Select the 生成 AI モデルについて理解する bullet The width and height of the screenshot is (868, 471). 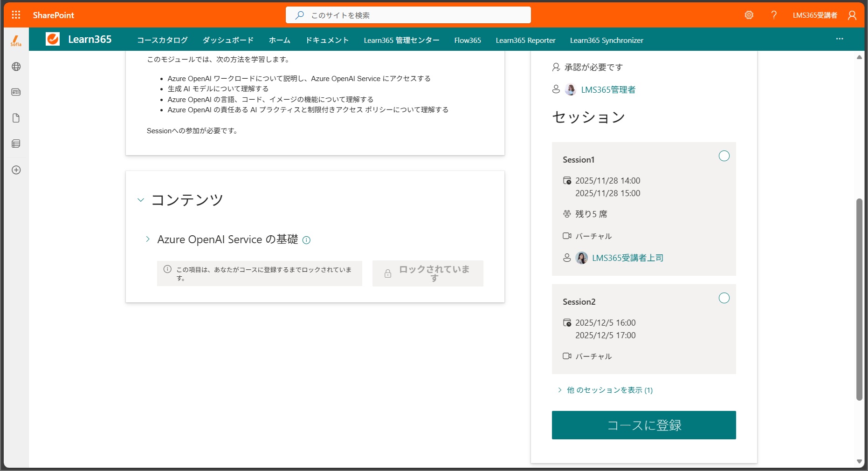(x=218, y=89)
